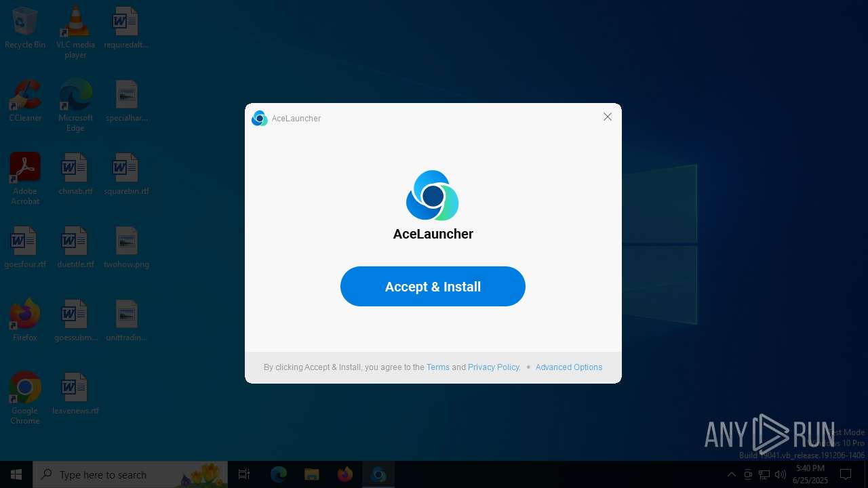Select the Microsoft Edge desktop shortcut
This screenshot has width=868, height=488.
[x=75, y=106]
